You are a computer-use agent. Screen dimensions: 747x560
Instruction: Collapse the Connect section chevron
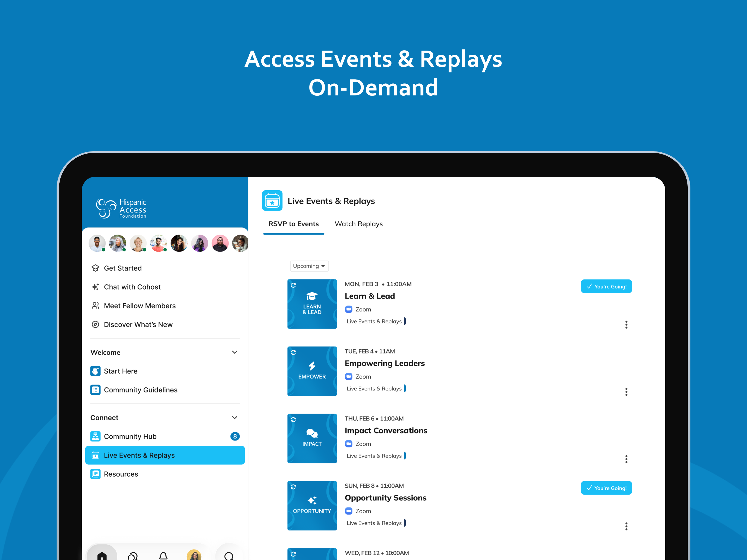pyautogui.click(x=235, y=418)
